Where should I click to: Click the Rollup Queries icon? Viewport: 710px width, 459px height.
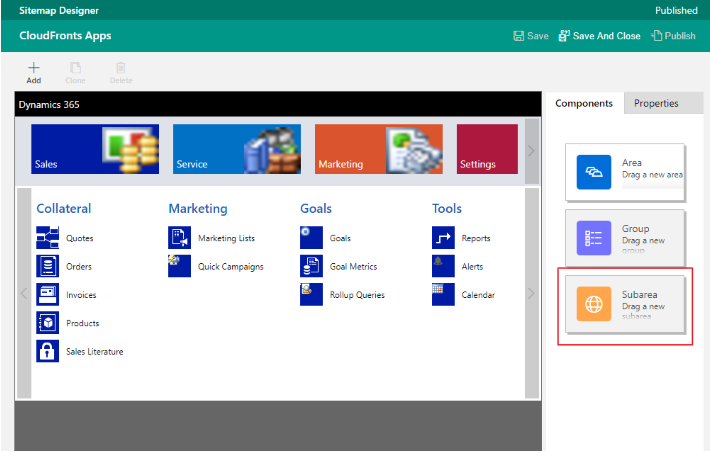(311, 295)
